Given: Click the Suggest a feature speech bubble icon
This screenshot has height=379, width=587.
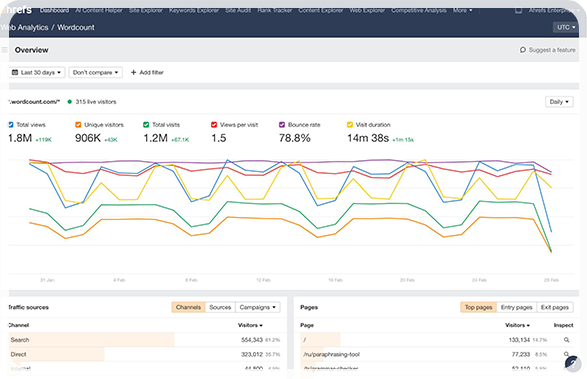Looking at the screenshot, I should [x=523, y=50].
